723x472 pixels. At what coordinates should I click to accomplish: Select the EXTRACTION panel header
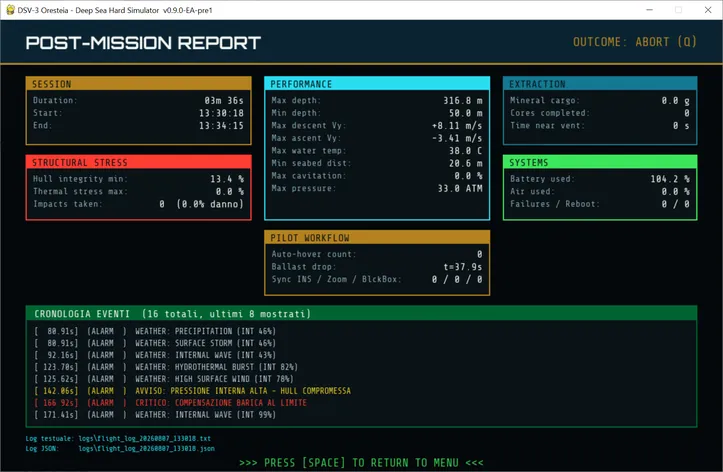point(599,84)
